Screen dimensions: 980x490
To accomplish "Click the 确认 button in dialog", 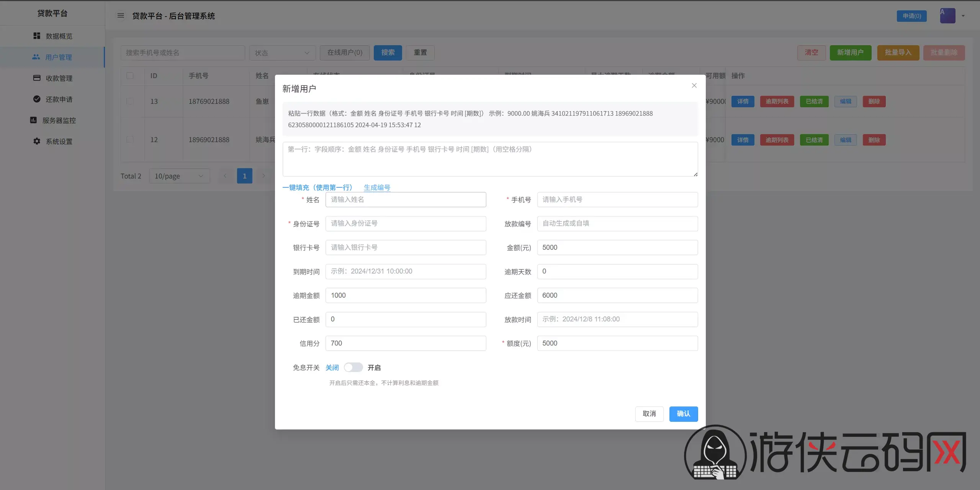I will coord(683,414).
